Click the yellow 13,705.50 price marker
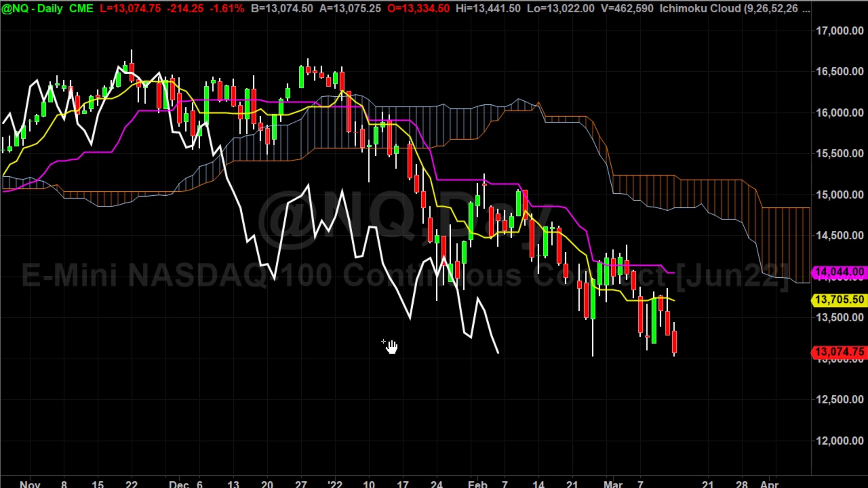The image size is (868, 488). click(840, 300)
